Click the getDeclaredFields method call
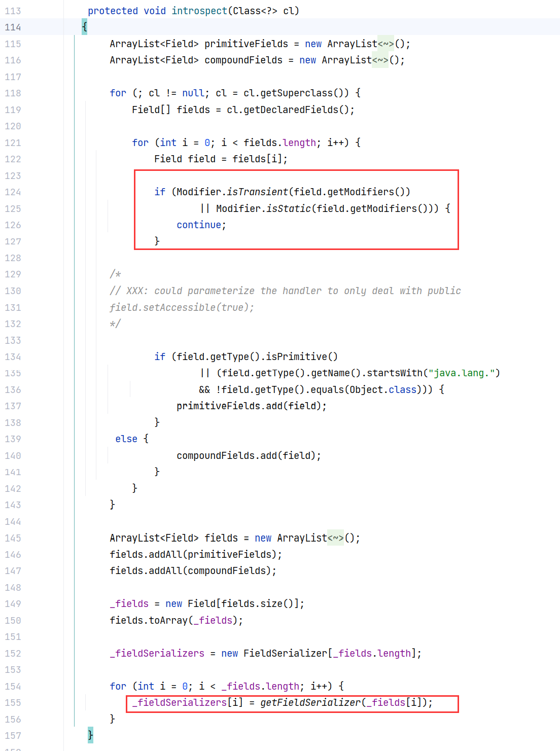The height and width of the screenshot is (751, 560). coord(291,110)
